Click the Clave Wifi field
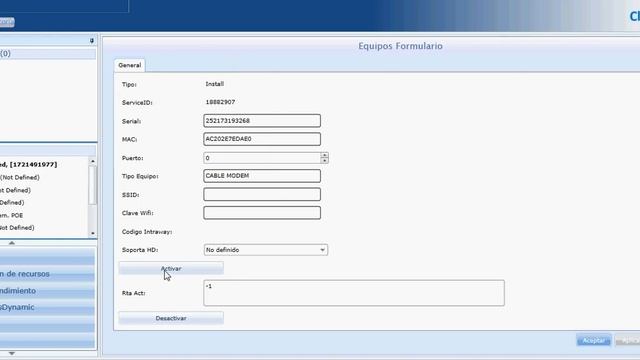This screenshot has height=360, width=640. point(262,213)
